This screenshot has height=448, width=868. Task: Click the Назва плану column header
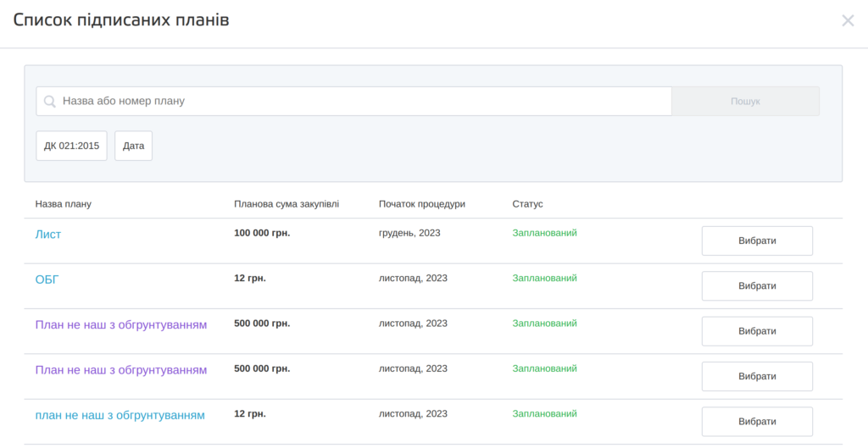coord(64,204)
